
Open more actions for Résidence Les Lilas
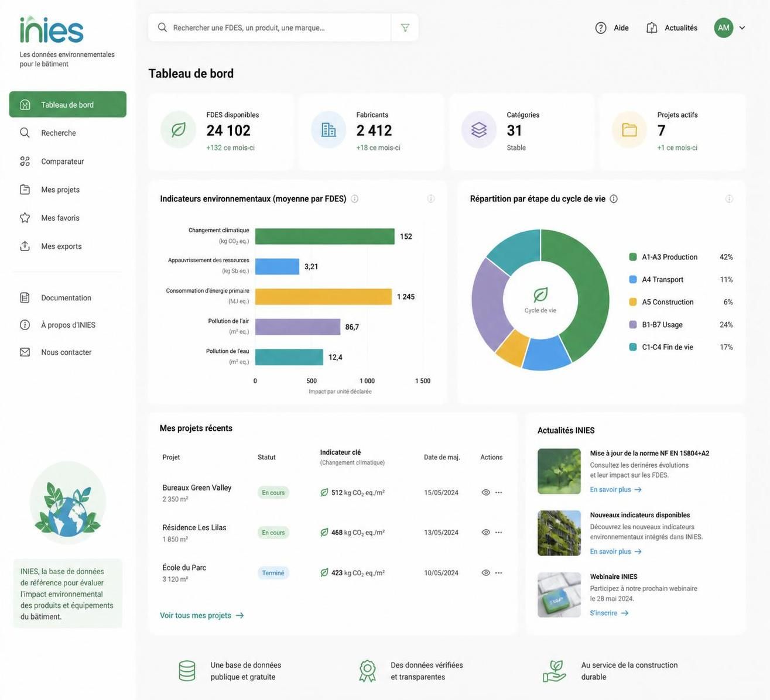(x=499, y=533)
